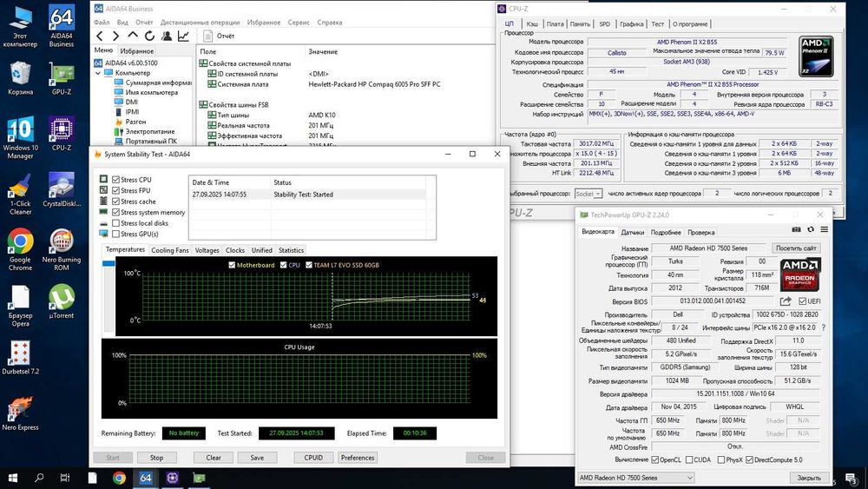Click the BIOS export share icon in GPU-Z
Viewport: 868px width, 489px height.
[x=786, y=301]
